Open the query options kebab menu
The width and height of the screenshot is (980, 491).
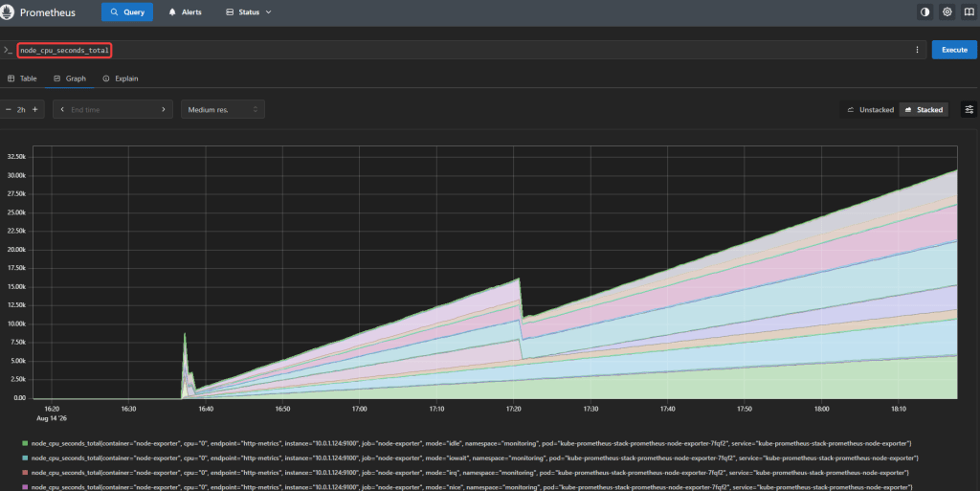(x=917, y=50)
